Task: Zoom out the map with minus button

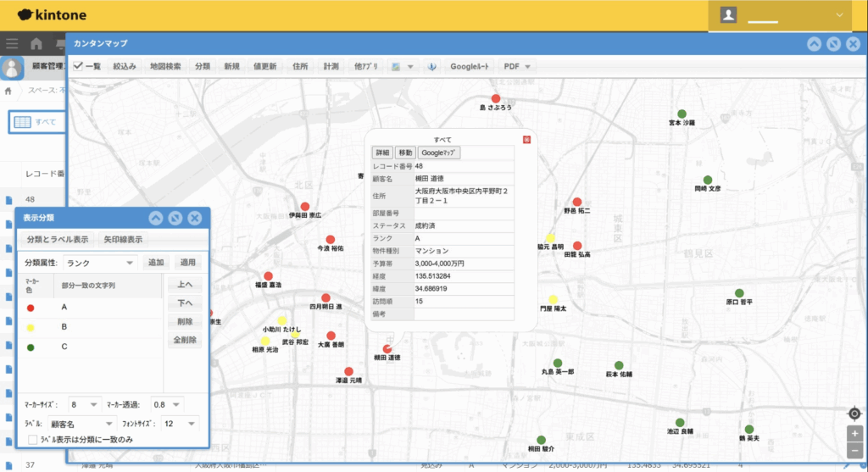Action: [x=854, y=451]
